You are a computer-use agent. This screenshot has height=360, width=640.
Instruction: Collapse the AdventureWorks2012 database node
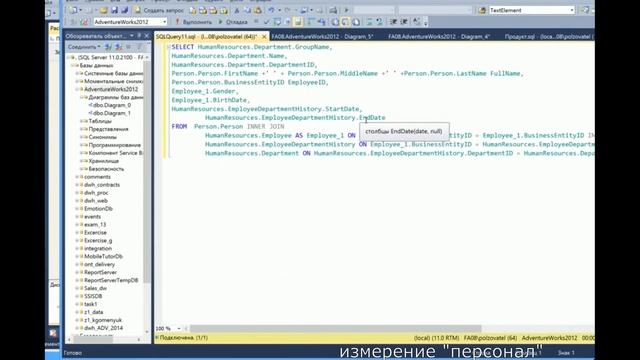[x=78, y=89]
